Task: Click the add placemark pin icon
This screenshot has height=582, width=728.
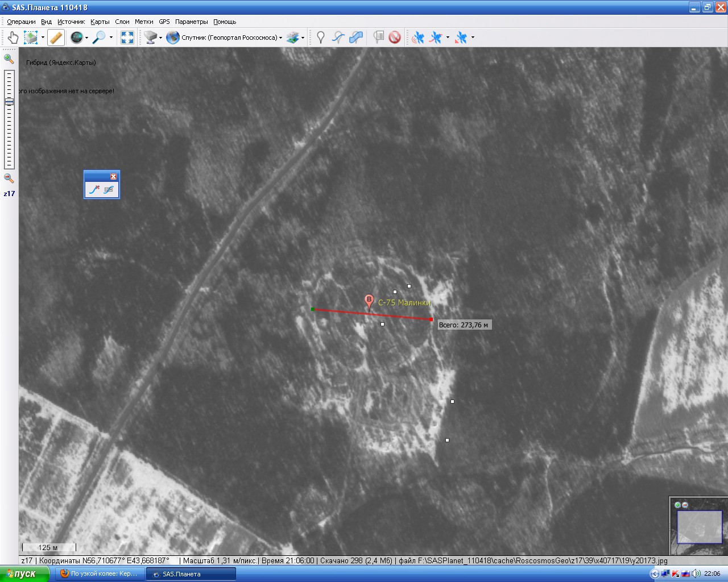Action: (321, 38)
